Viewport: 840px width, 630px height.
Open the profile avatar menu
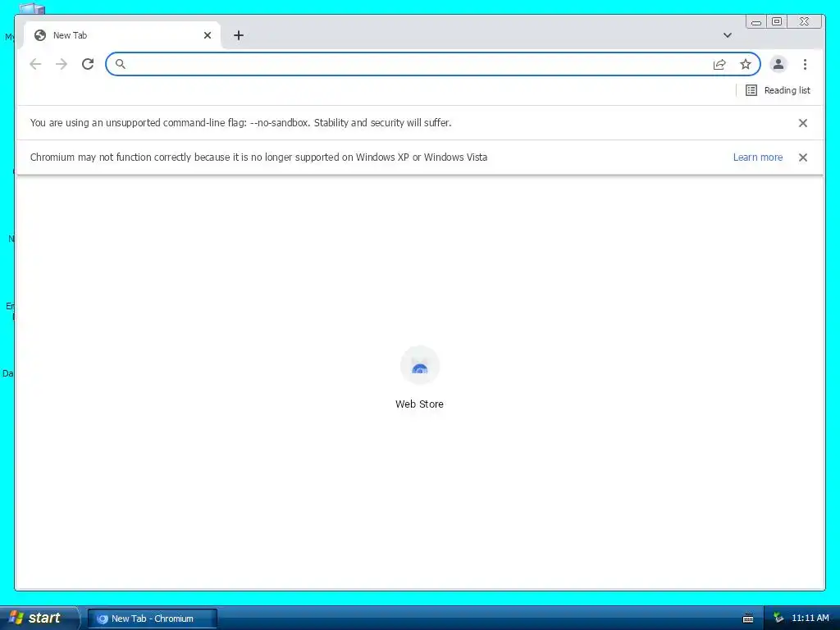tap(778, 64)
